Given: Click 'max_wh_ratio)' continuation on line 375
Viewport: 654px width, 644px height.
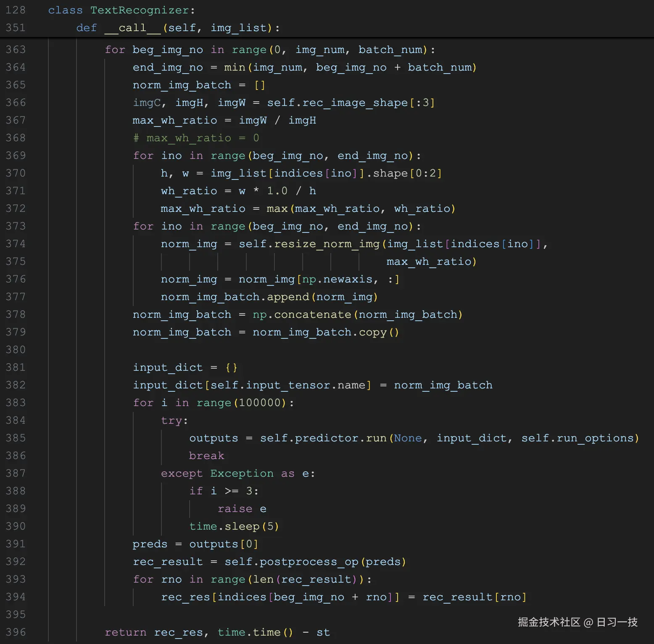Looking at the screenshot, I should tap(432, 261).
